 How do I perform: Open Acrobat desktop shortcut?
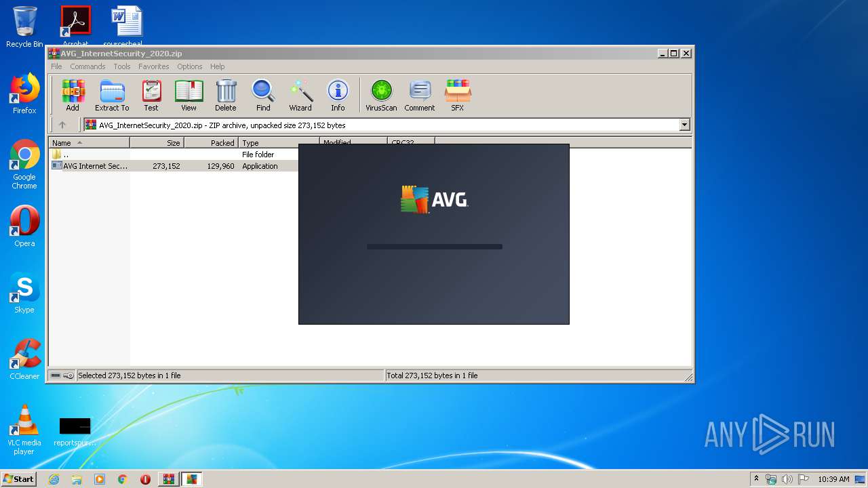[x=75, y=26]
